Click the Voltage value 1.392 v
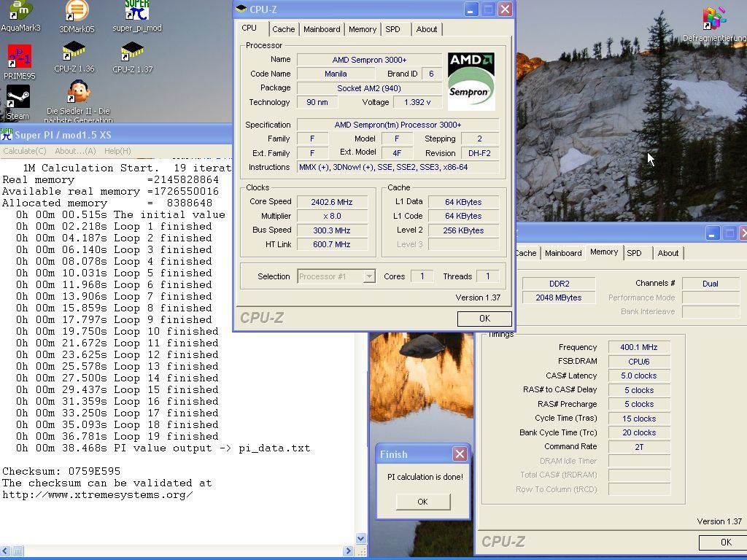 [417, 102]
